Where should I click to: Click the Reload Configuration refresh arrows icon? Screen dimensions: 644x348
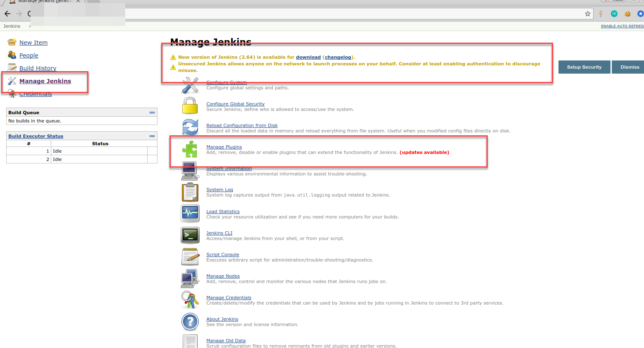(190, 127)
